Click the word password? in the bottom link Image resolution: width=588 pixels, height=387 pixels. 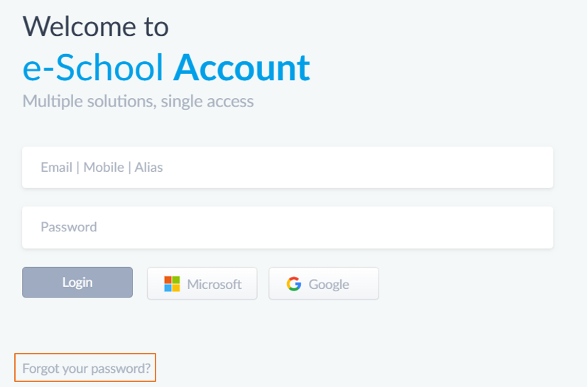(121, 369)
